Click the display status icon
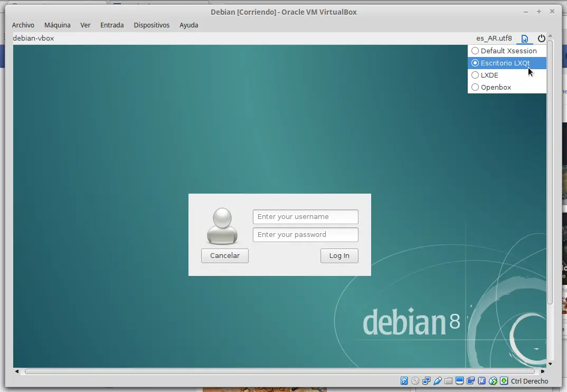 (x=460, y=381)
